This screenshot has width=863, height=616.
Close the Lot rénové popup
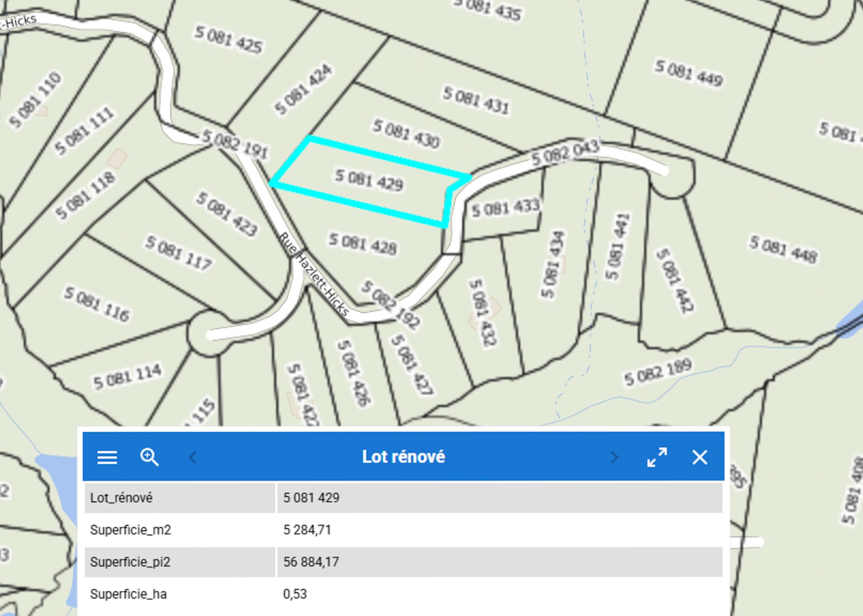(x=699, y=457)
